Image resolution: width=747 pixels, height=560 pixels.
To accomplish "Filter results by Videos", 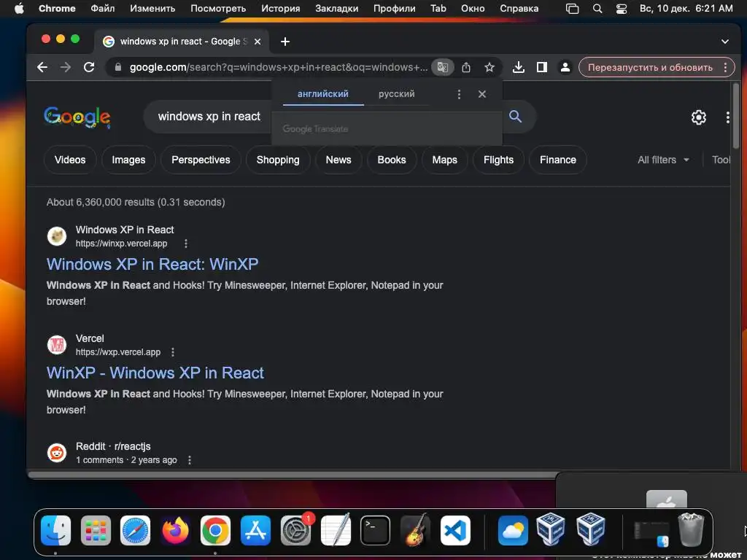I will tap(70, 160).
